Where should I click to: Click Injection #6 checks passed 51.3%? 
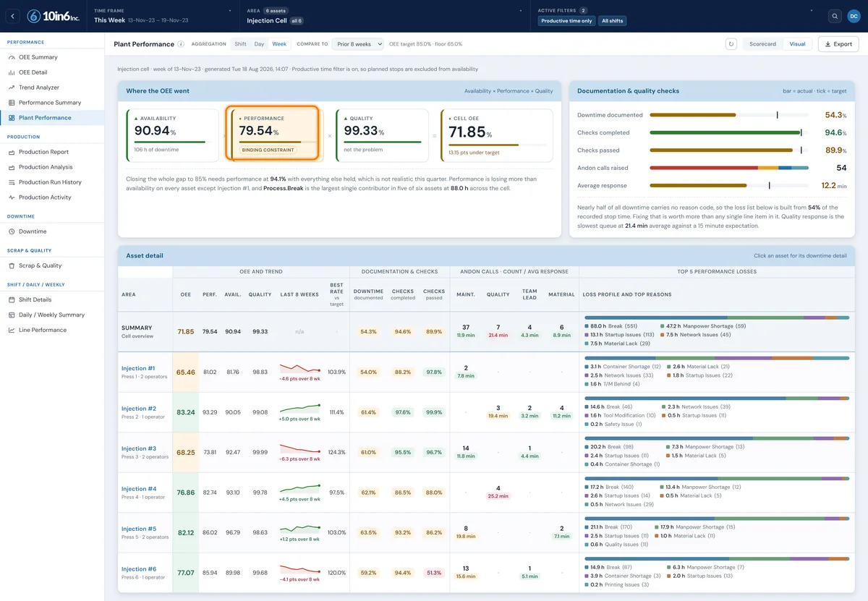[x=434, y=573]
